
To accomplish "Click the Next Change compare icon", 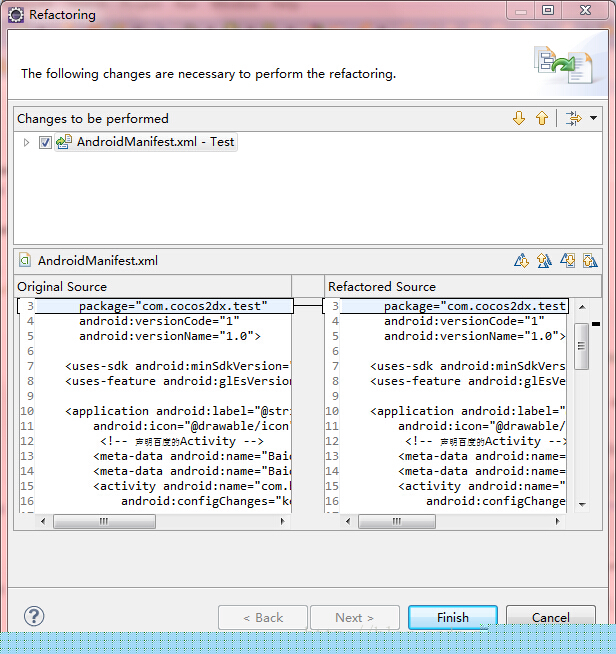I will coord(567,261).
